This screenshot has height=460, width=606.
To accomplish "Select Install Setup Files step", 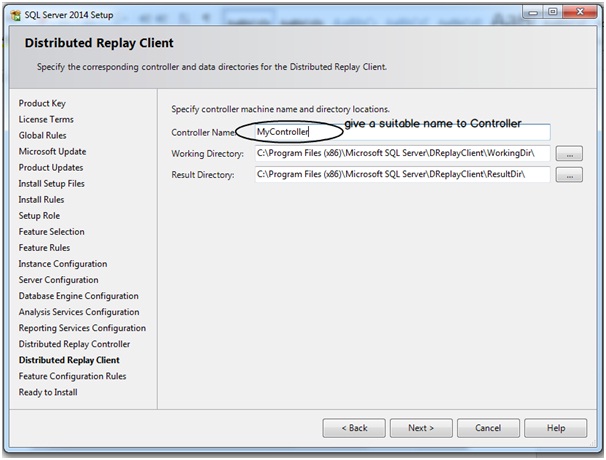I will coord(51,184).
